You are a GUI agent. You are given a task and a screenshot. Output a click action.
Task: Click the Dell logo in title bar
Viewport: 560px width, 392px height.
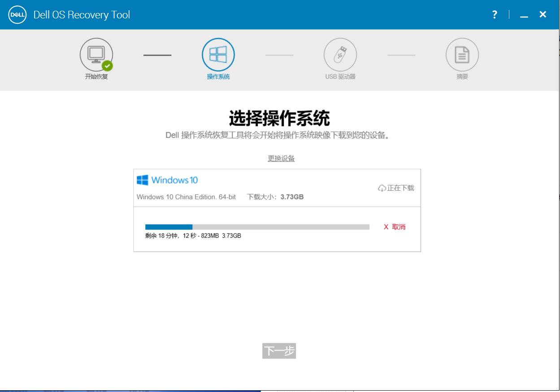(x=17, y=15)
